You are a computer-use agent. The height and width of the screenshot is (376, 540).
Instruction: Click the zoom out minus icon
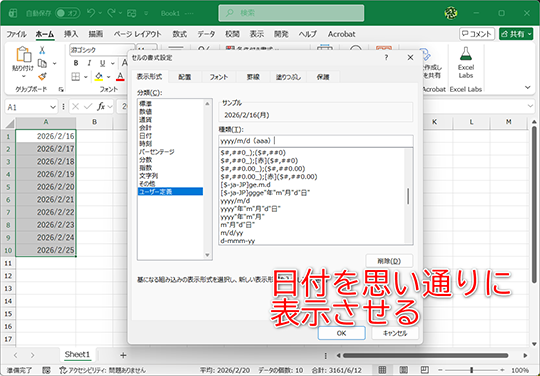pos(440,370)
